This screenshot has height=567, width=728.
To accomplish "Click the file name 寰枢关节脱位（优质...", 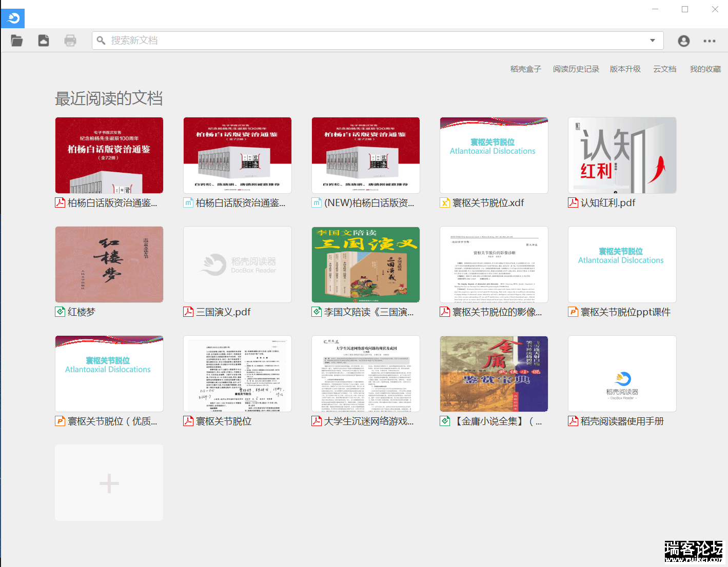I will (x=112, y=421).
